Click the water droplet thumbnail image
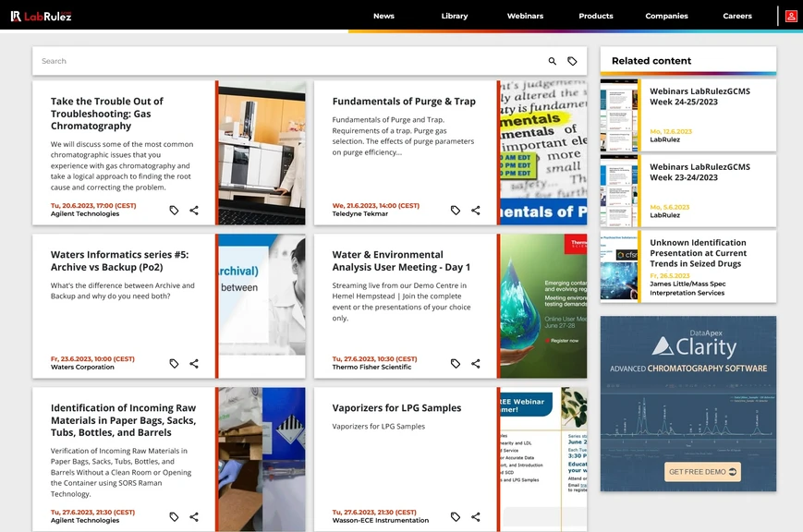The image size is (803, 532). (543, 306)
